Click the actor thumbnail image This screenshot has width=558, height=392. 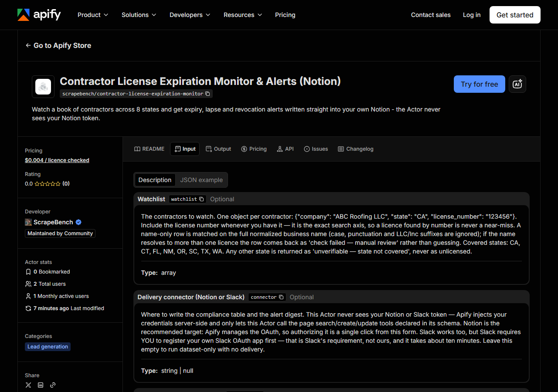43,87
